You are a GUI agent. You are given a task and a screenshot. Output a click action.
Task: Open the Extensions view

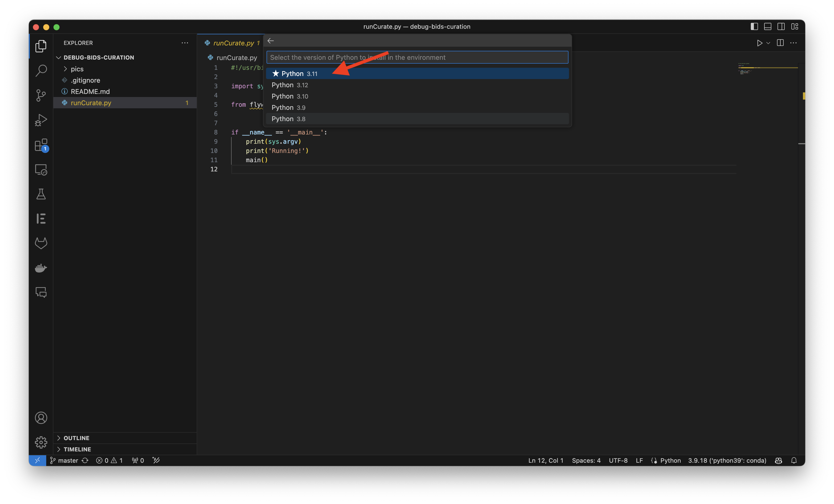pos(41,145)
